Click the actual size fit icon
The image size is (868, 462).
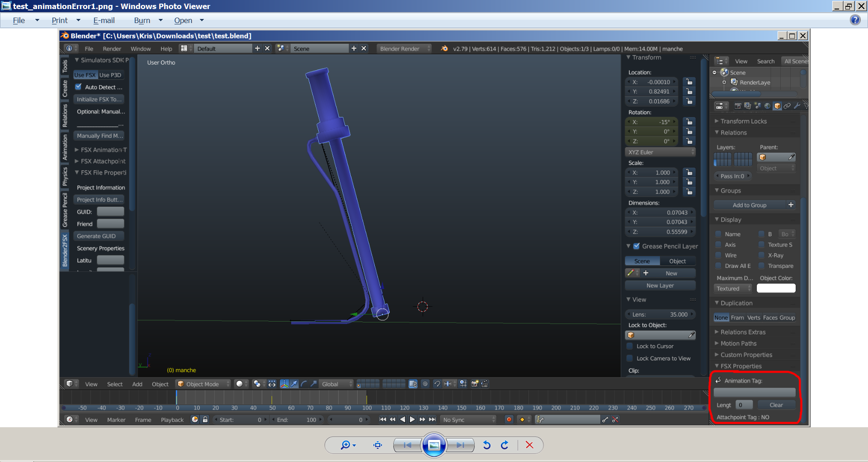pyautogui.click(x=377, y=445)
